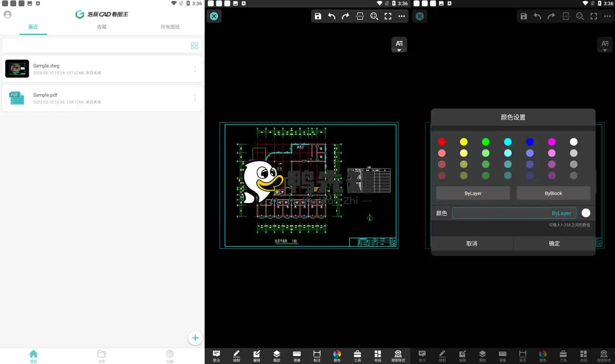
Task: Open the 视觉样式 (visual styles) panel
Action: tap(398, 355)
